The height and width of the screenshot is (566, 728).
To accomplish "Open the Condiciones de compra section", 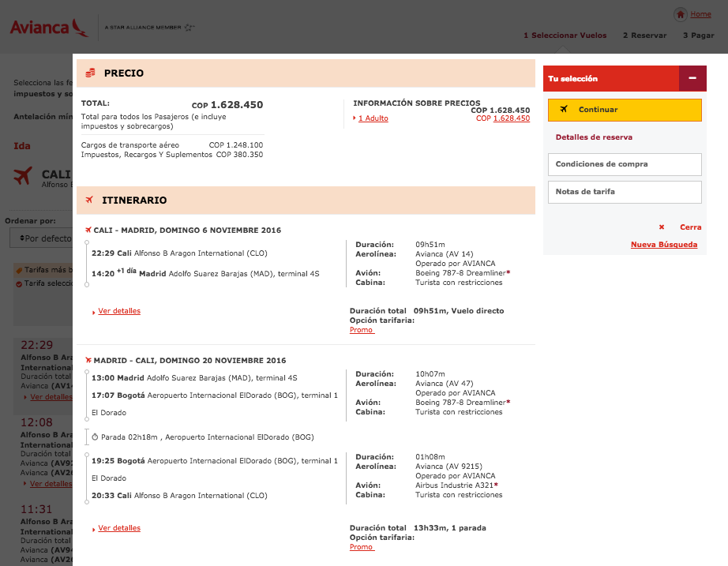I will click(x=625, y=164).
